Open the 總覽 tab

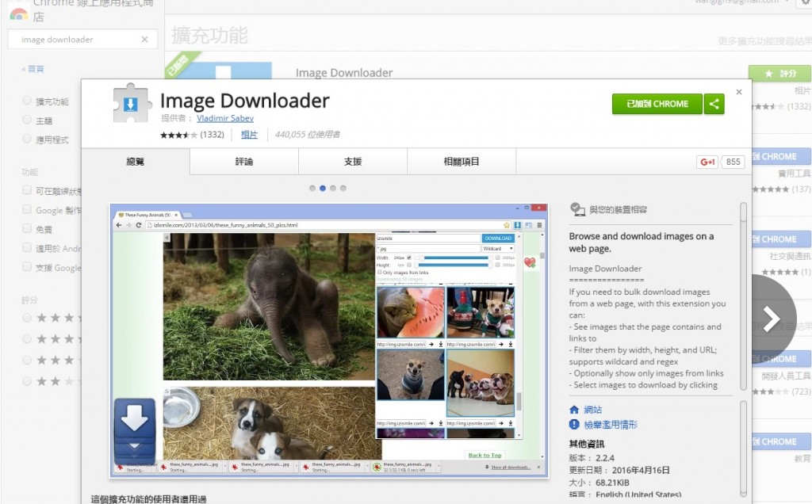[136, 162]
